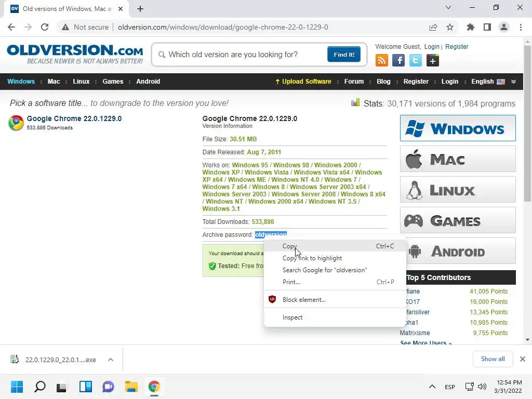Click the Find It! button

(x=344, y=55)
